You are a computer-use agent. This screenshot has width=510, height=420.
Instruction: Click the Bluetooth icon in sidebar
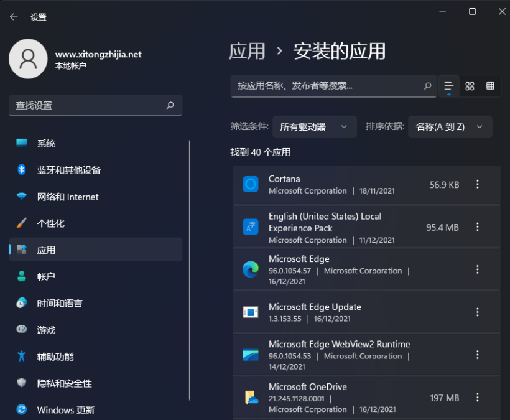coord(22,169)
